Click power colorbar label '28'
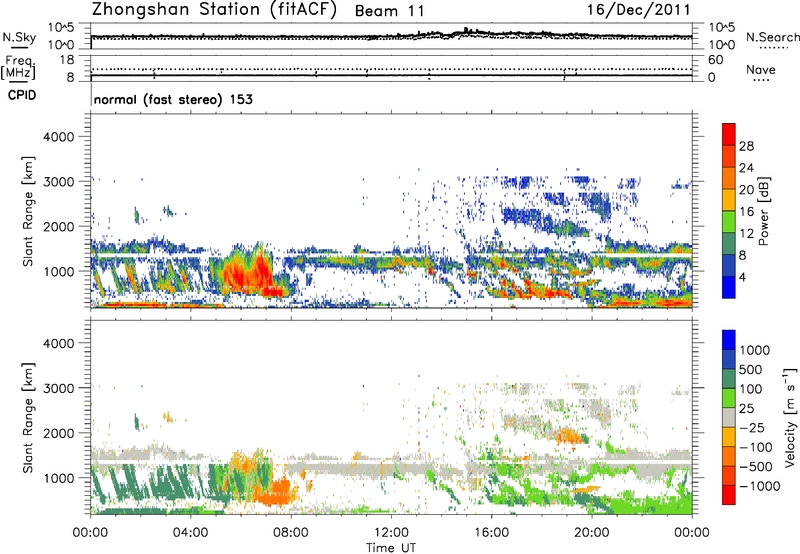 coord(746,146)
